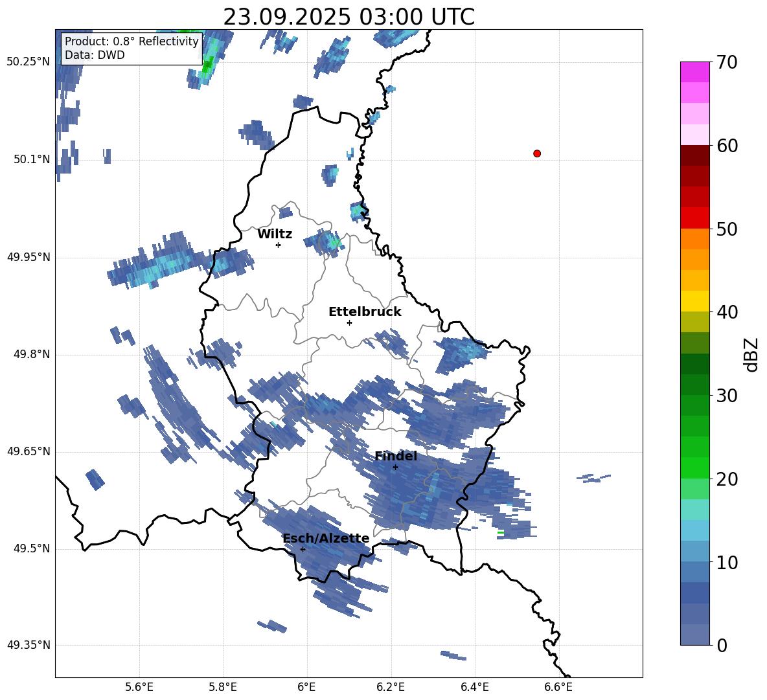Click the yellow colorbar segment at 40
767x700 pixels.
click(x=694, y=301)
